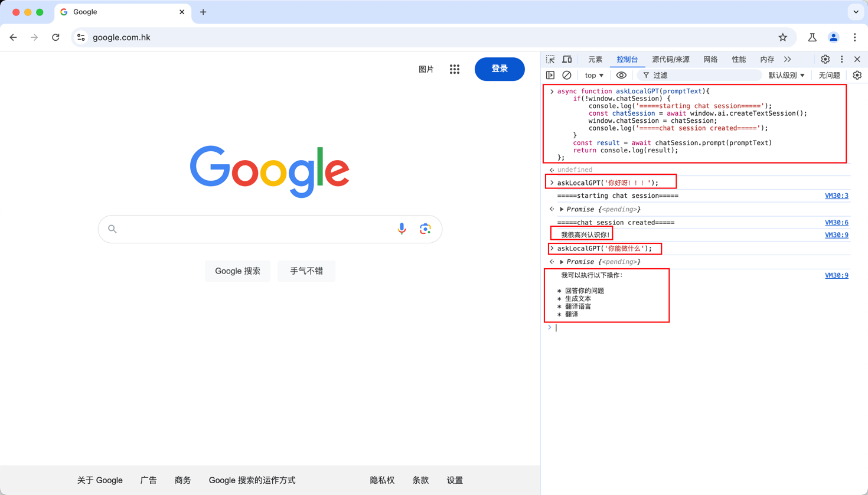
Task: Bookmark this page with the star icon
Action: click(783, 37)
